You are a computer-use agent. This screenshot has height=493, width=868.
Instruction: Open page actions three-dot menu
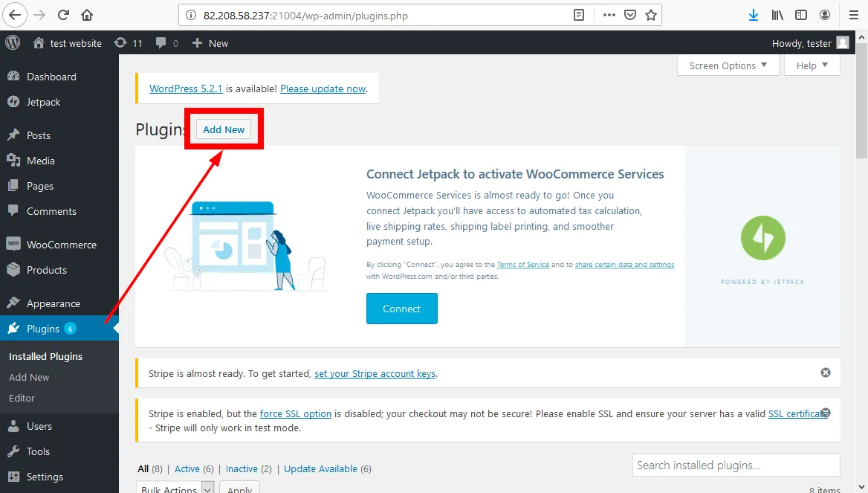(x=609, y=15)
